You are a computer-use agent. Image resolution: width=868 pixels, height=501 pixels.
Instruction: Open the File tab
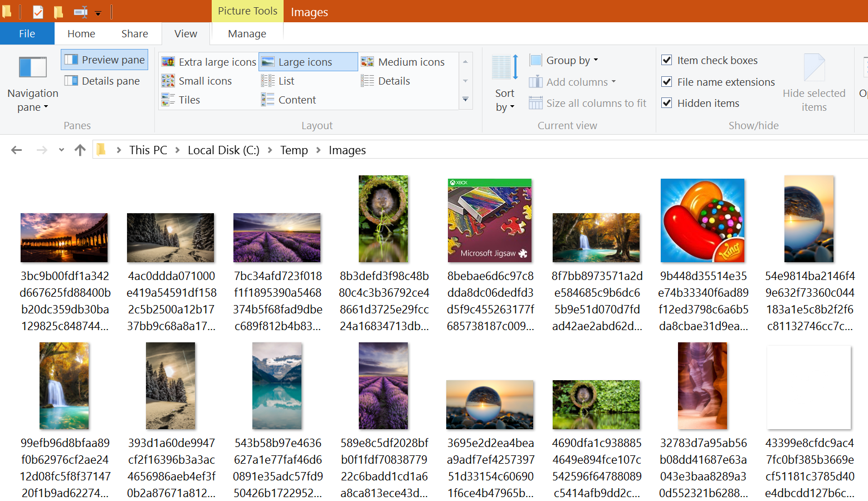point(27,33)
